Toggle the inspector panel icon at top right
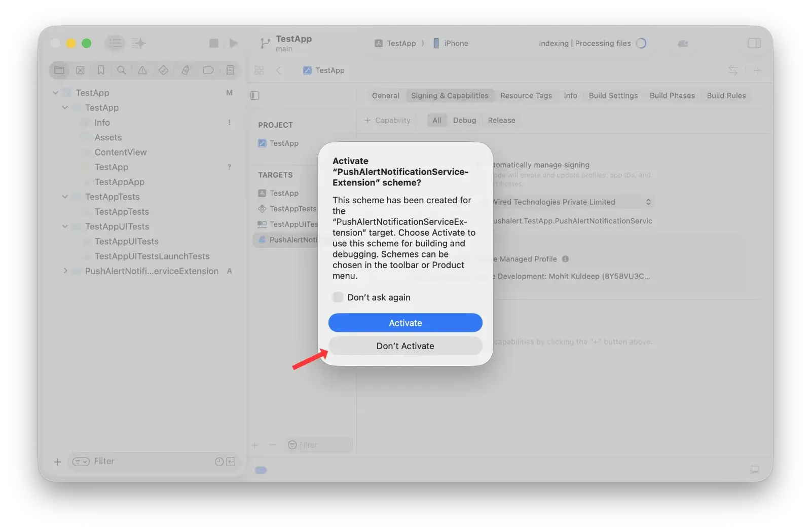This screenshot has width=811, height=532. (x=754, y=44)
